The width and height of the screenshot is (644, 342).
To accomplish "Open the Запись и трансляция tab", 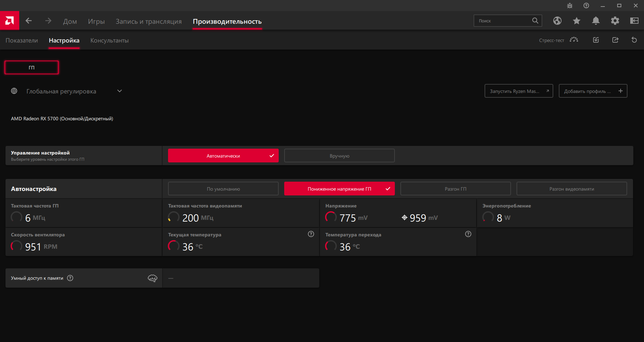I will pos(149,21).
